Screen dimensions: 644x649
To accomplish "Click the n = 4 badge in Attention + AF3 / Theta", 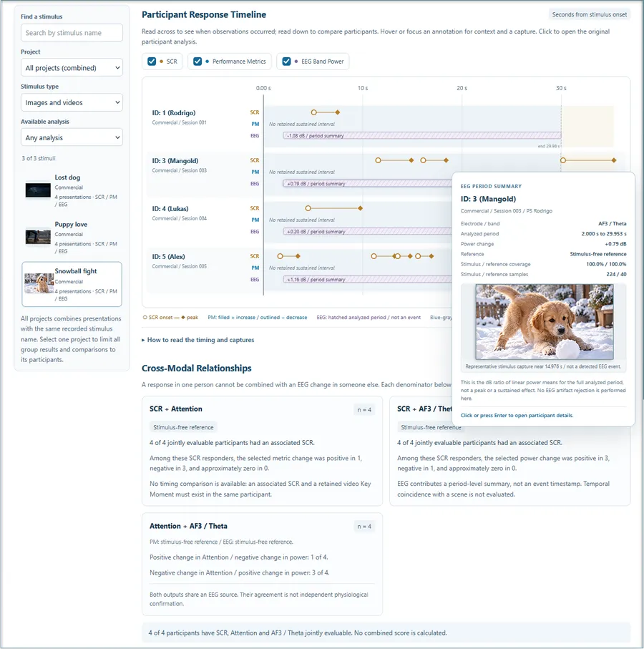I will pyautogui.click(x=364, y=527).
